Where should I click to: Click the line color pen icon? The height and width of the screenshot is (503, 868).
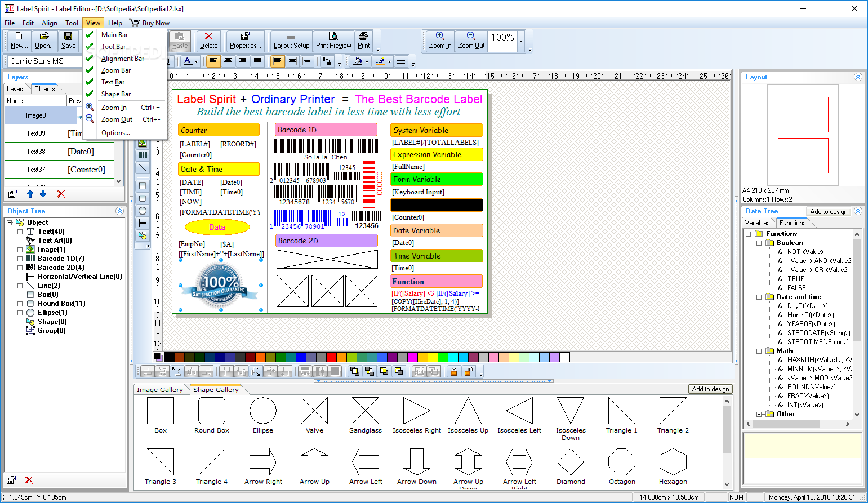pyautogui.click(x=380, y=61)
